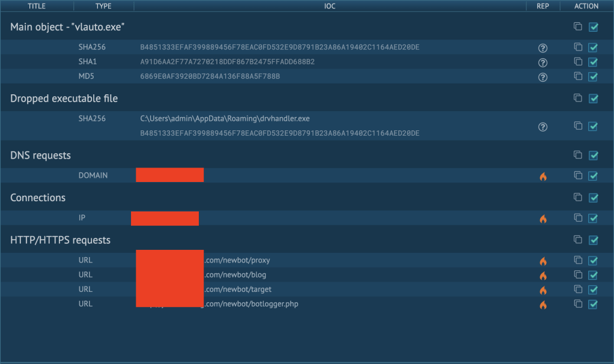This screenshot has height=364, width=614.
Task: Click the HTTP/HTTPS requests section title
Action: (x=60, y=240)
